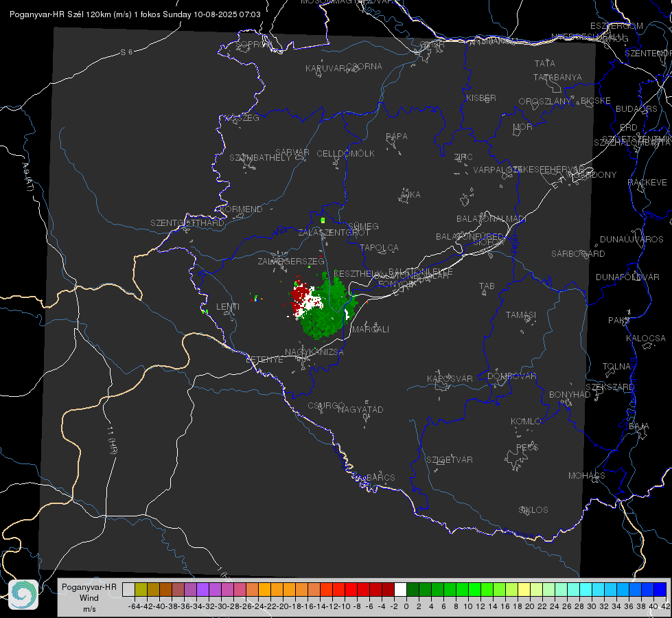Click the cyan 30 m/s legend swatch

[599, 590]
